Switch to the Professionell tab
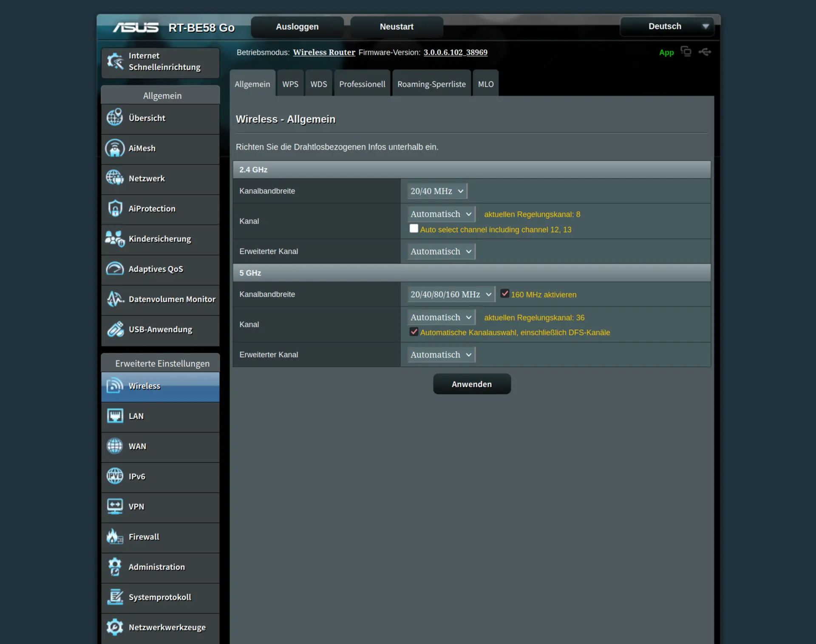 (362, 84)
